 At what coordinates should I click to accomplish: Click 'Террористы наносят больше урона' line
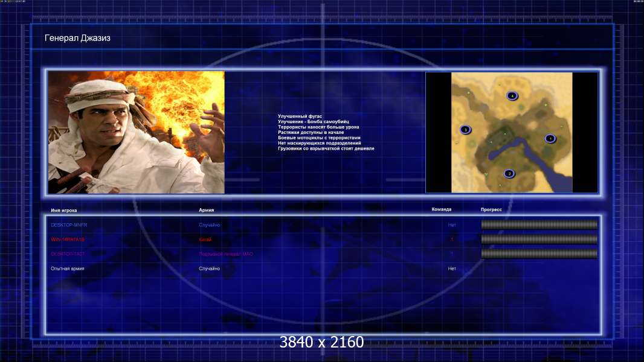point(318,127)
